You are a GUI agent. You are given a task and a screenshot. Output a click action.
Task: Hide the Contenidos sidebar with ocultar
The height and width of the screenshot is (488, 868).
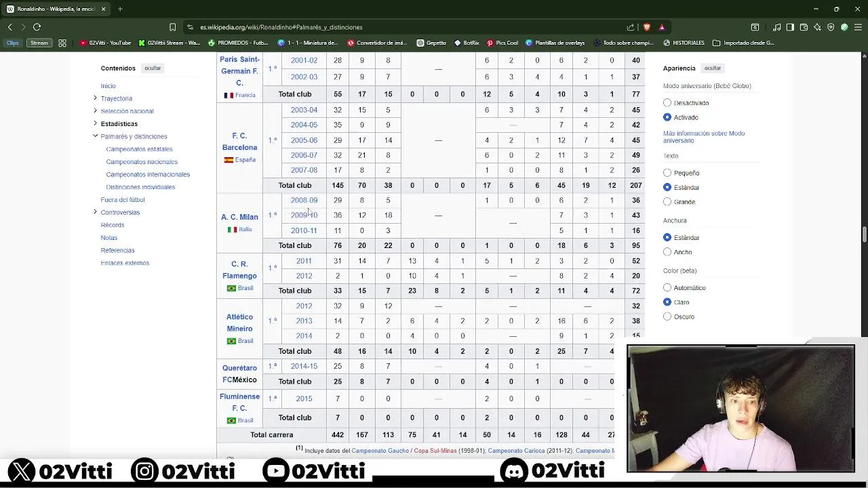(x=153, y=68)
